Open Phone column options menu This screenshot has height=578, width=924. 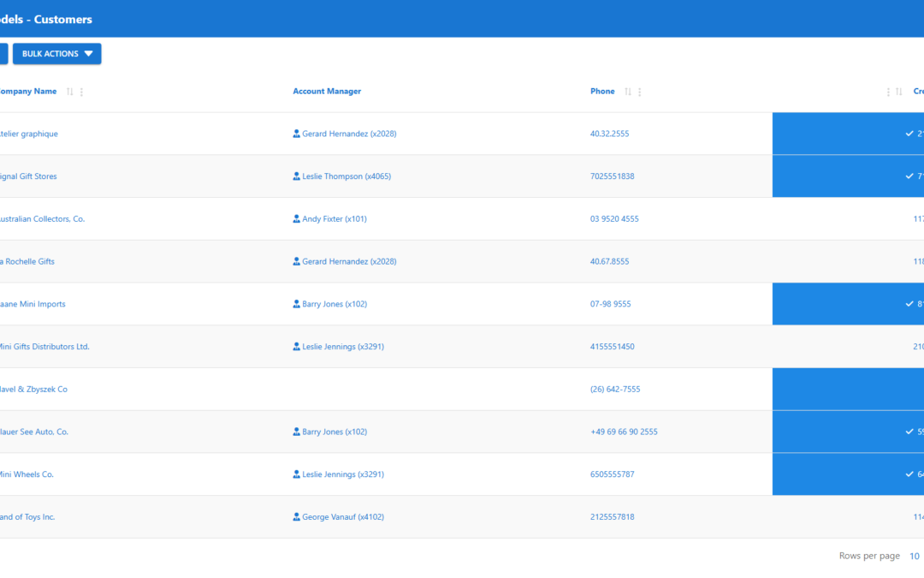click(639, 92)
